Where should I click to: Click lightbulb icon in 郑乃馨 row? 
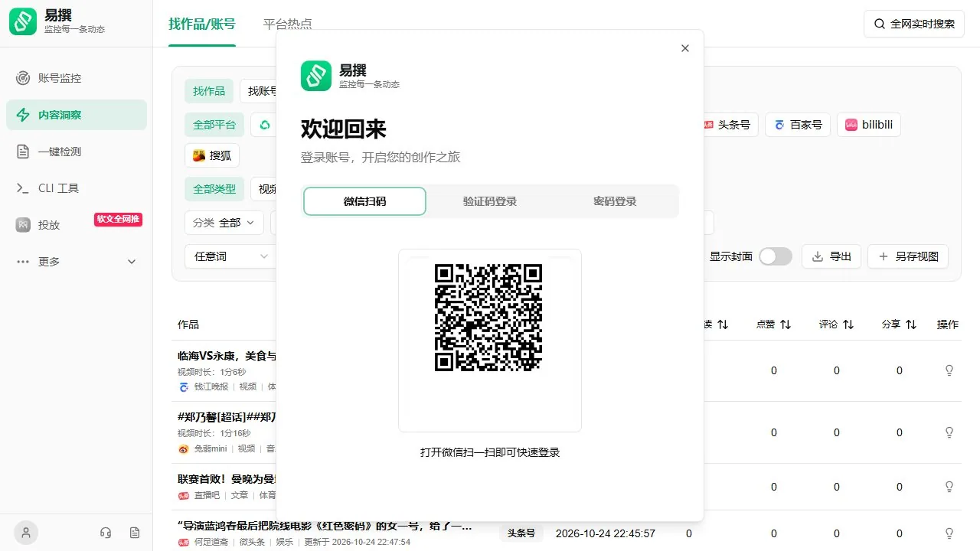(x=949, y=432)
